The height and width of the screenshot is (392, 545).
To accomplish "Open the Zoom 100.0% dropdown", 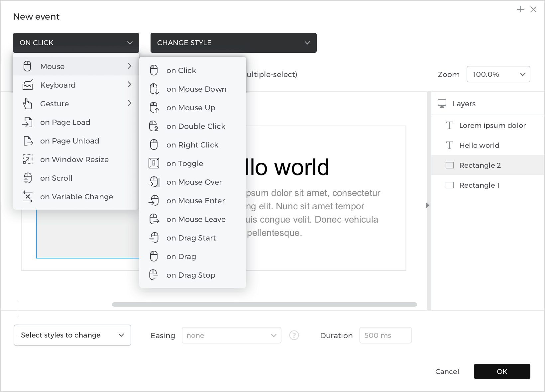I will click(x=498, y=74).
